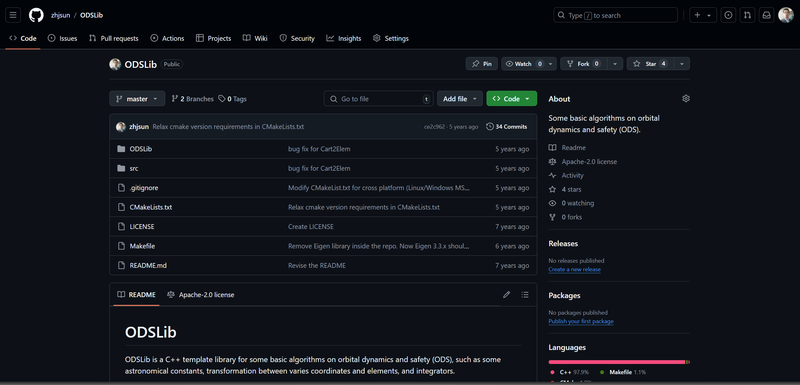Expand the Fork options dropdown arrow
Image resolution: width=800 pixels, height=385 pixels.
[x=615, y=64]
